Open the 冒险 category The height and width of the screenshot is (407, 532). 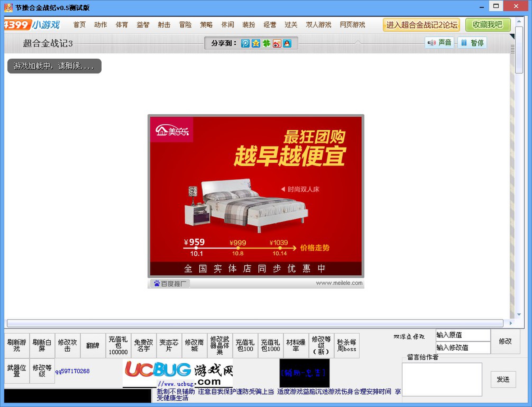(x=185, y=25)
